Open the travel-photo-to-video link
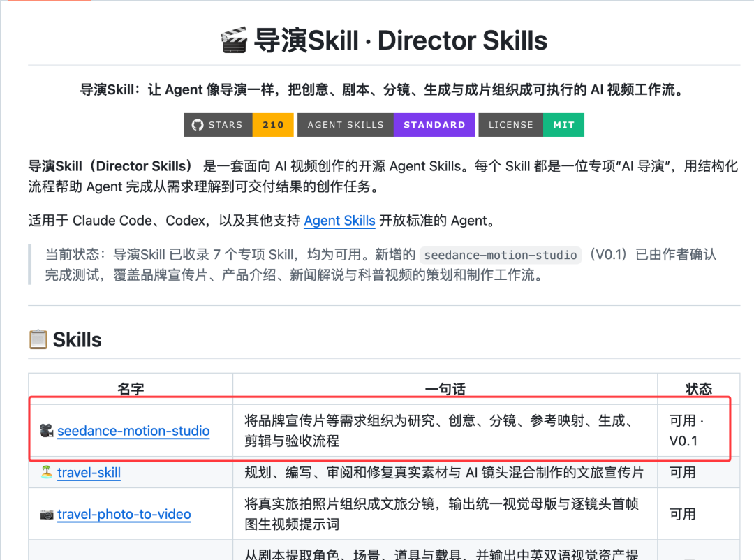The image size is (754, 560). pos(124,515)
